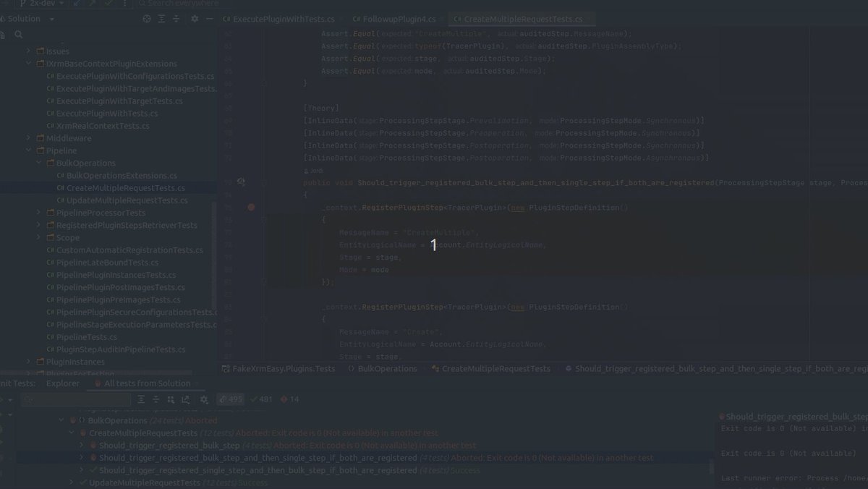Screen dimensions: 868x489
Task: Click the breakpoint dot in editor gutter
Action: coord(251,208)
